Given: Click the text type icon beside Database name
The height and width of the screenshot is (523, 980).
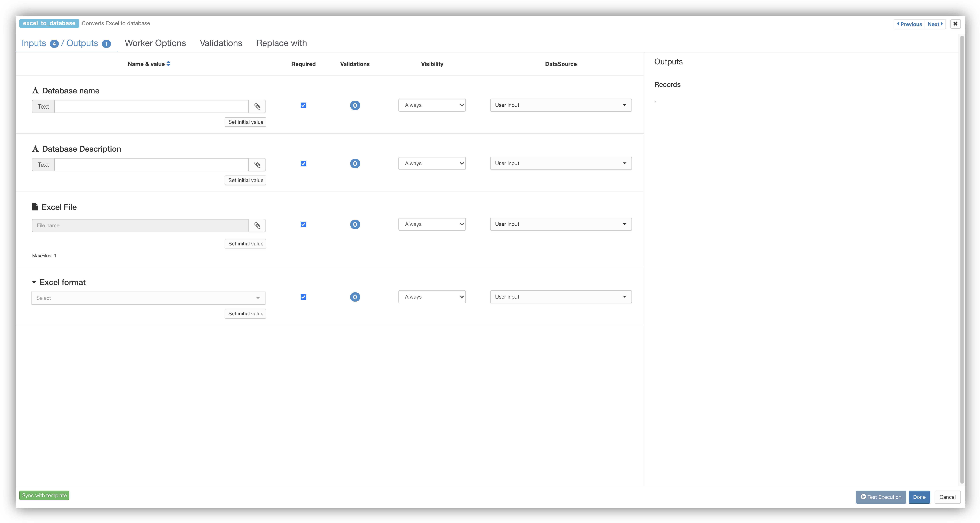Looking at the screenshot, I should tap(35, 90).
